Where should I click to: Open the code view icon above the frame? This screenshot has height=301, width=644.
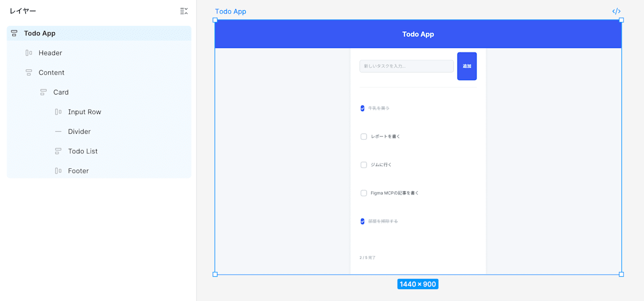pos(617,11)
